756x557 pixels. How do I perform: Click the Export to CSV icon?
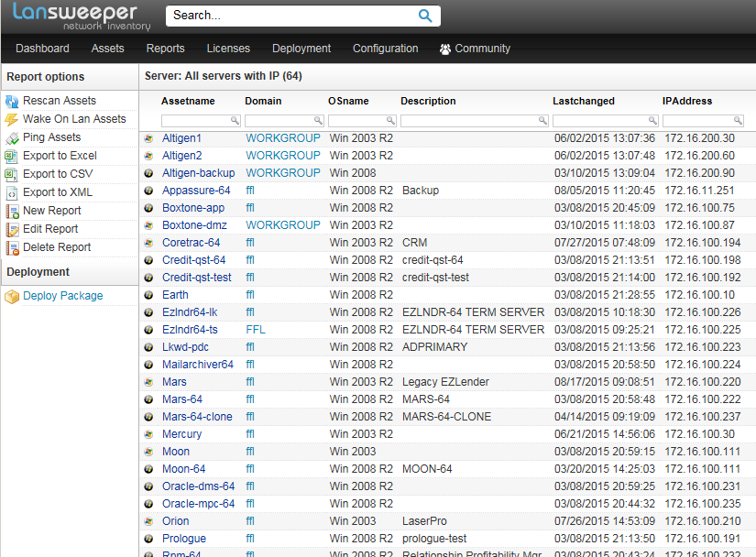[x=12, y=174]
